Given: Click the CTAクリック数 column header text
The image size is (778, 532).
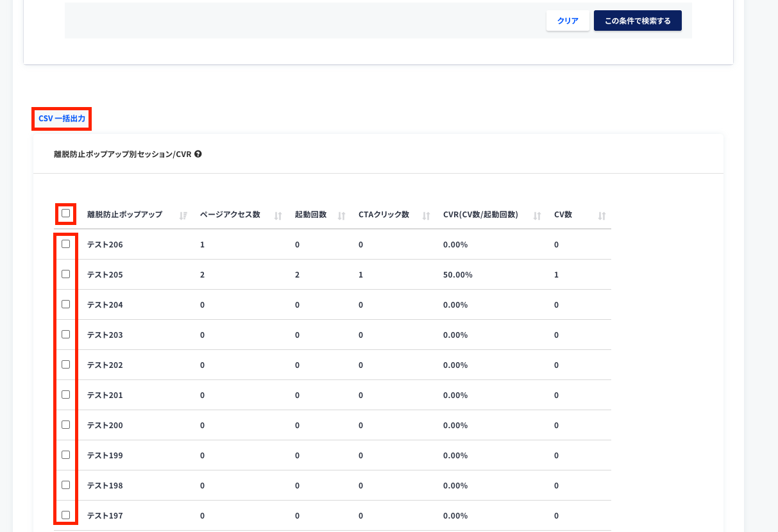Looking at the screenshot, I should 384,215.
